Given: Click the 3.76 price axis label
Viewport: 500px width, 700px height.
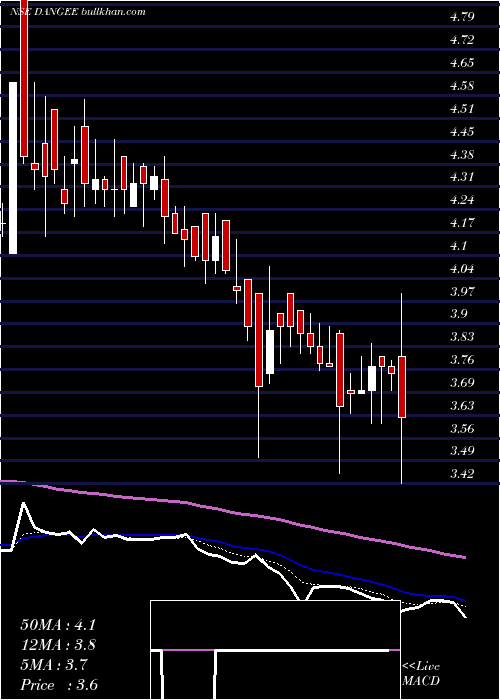Looking at the screenshot, I should coord(462,360).
